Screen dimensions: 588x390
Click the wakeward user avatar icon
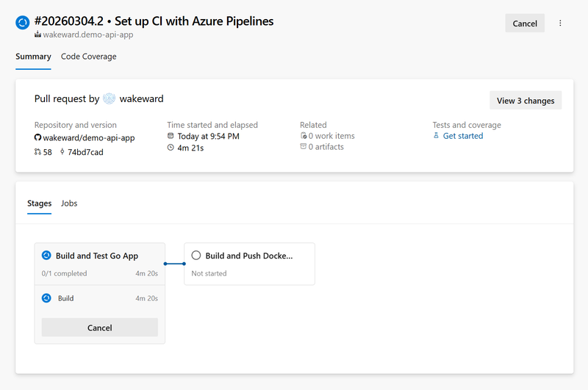(x=109, y=98)
